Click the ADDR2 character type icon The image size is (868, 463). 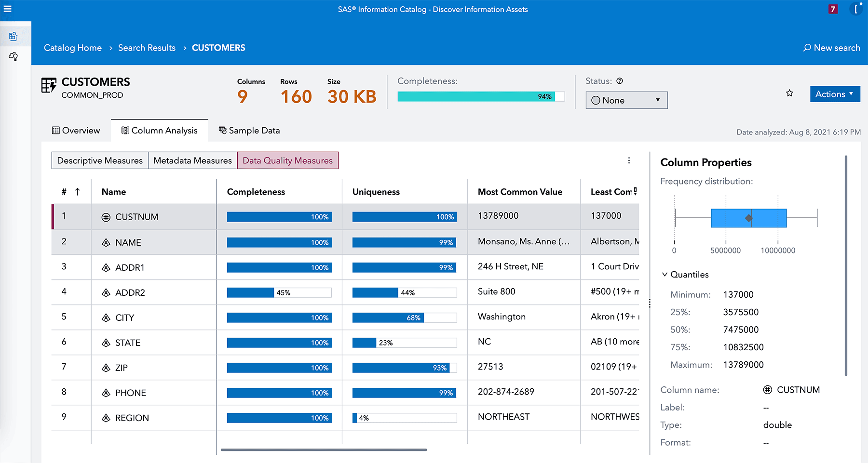pos(106,293)
